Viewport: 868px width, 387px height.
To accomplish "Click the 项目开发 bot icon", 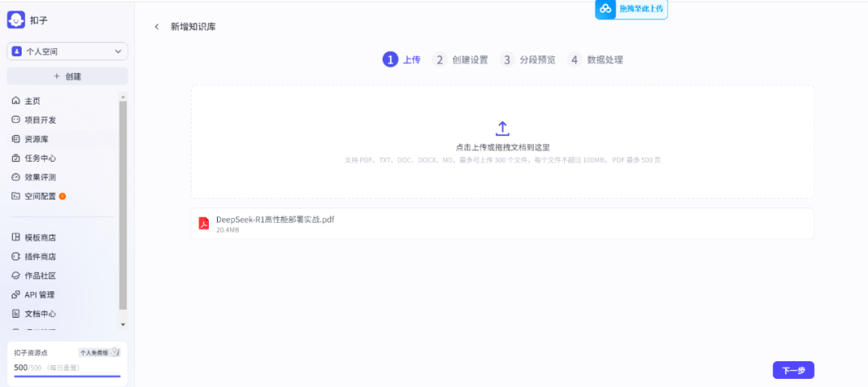I will tap(15, 120).
